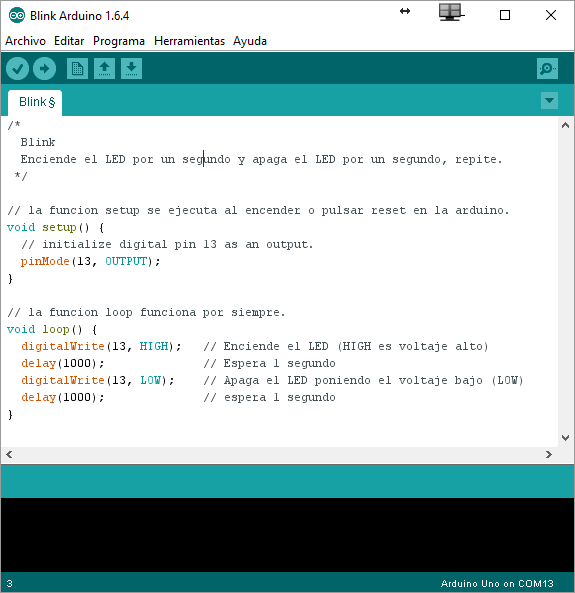The image size is (575, 593).
Task: Click the horizontal scroll left arrow
Action: pyautogui.click(x=9, y=454)
